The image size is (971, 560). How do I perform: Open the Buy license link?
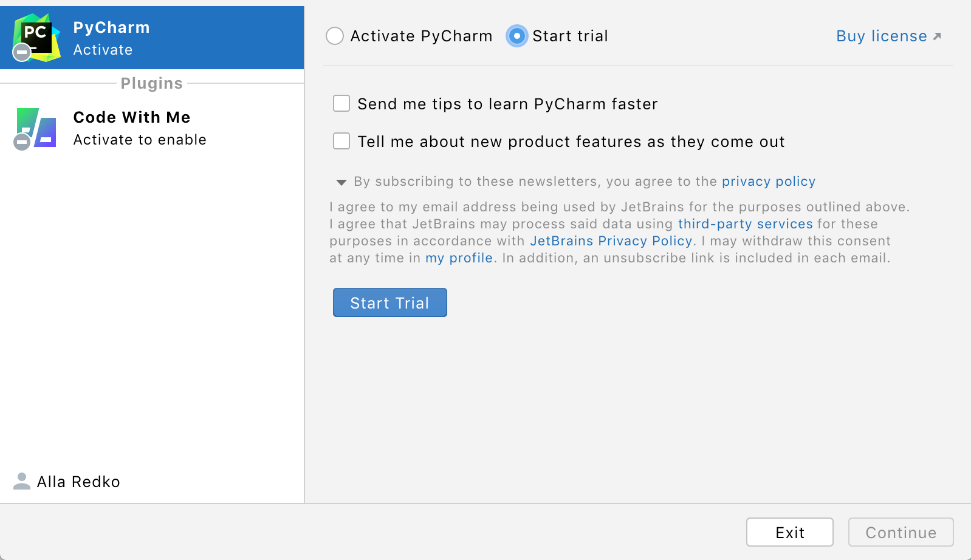881,36
